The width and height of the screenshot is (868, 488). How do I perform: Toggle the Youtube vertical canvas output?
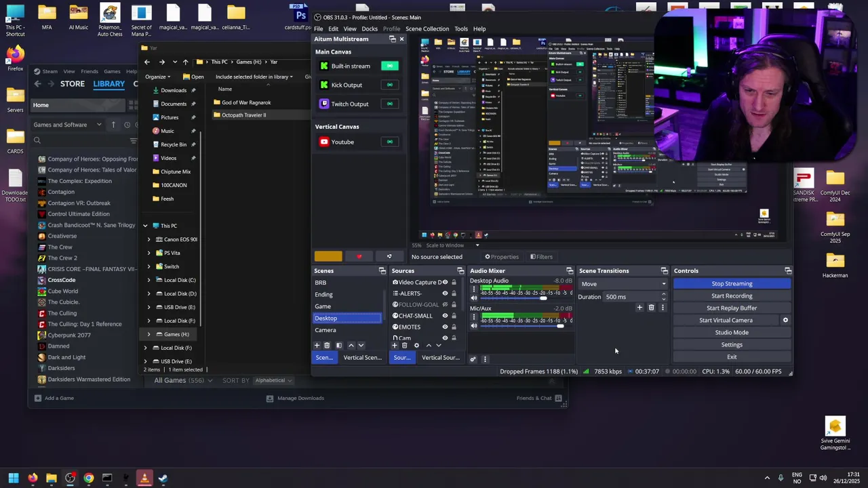click(x=389, y=142)
